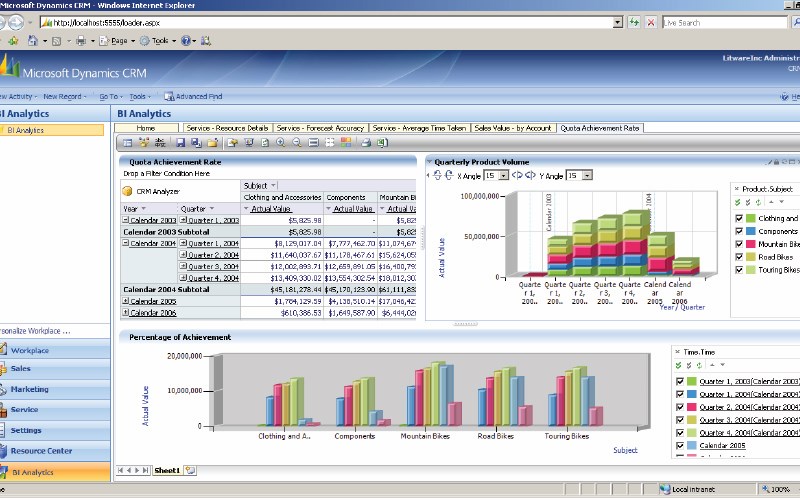Viewport: 800px width, 500px height.
Task: Open Sales Value - by Account tab
Action: 513,128
